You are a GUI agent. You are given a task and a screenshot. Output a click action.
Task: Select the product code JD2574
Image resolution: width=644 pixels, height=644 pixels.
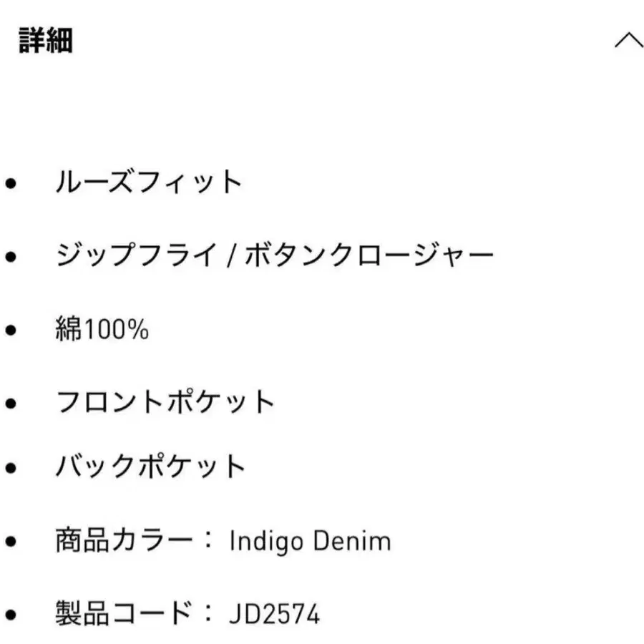(x=275, y=614)
